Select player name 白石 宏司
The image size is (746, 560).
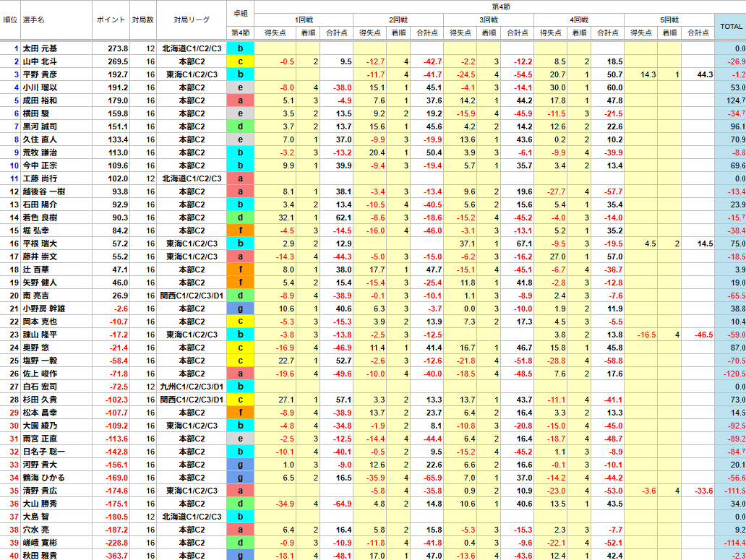pos(40,387)
